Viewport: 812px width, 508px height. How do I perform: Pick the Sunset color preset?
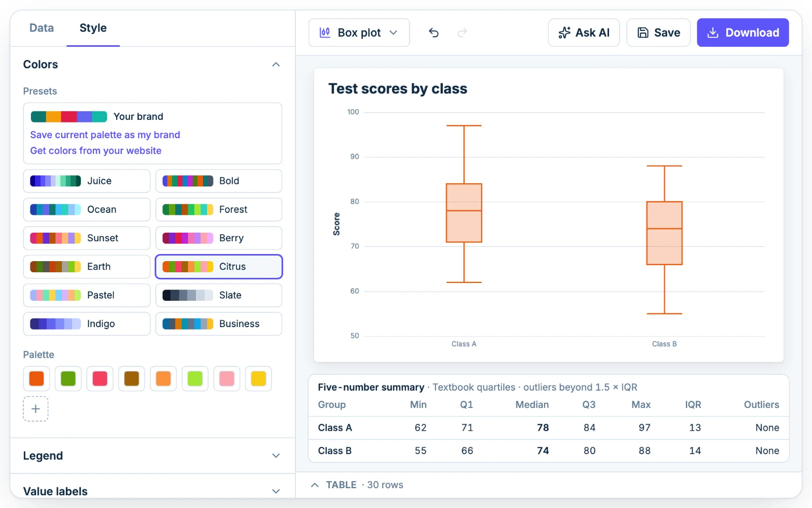click(87, 238)
